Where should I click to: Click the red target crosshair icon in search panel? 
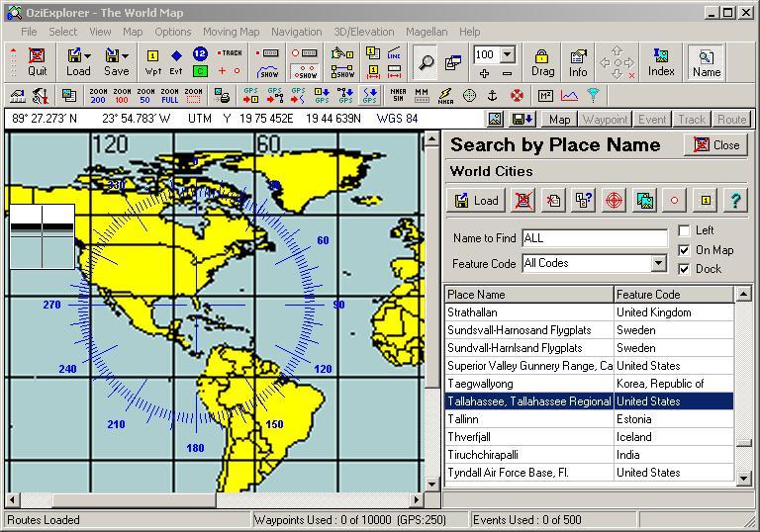(614, 200)
